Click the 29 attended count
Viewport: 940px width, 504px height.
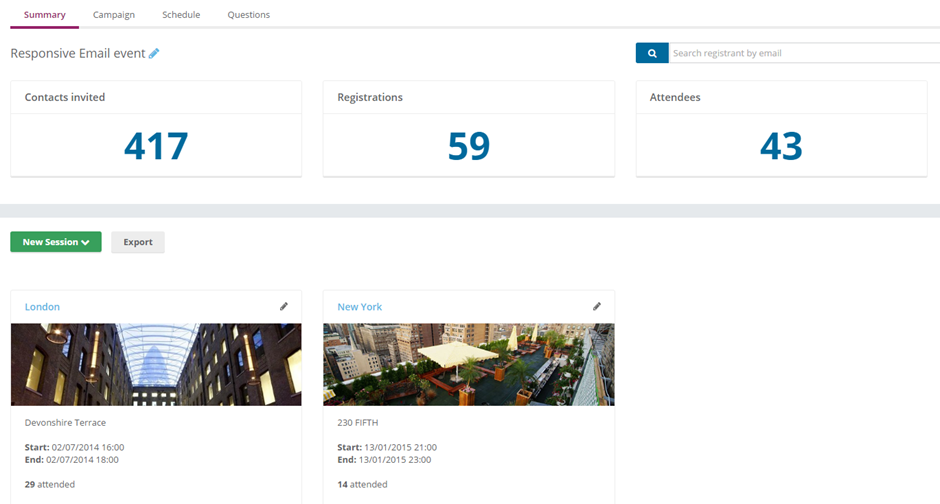50,484
